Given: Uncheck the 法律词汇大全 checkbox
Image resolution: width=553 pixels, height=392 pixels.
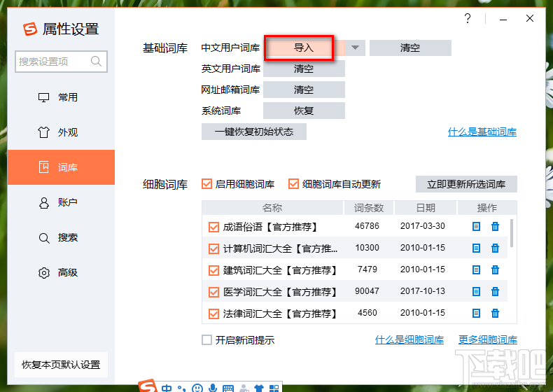Looking at the screenshot, I should coord(213,314).
